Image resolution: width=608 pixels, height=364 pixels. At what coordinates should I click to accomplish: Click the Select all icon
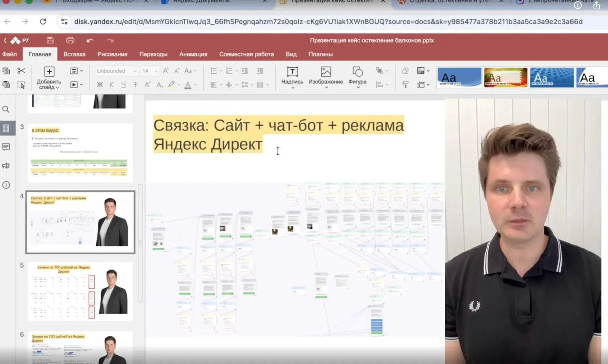[21, 85]
